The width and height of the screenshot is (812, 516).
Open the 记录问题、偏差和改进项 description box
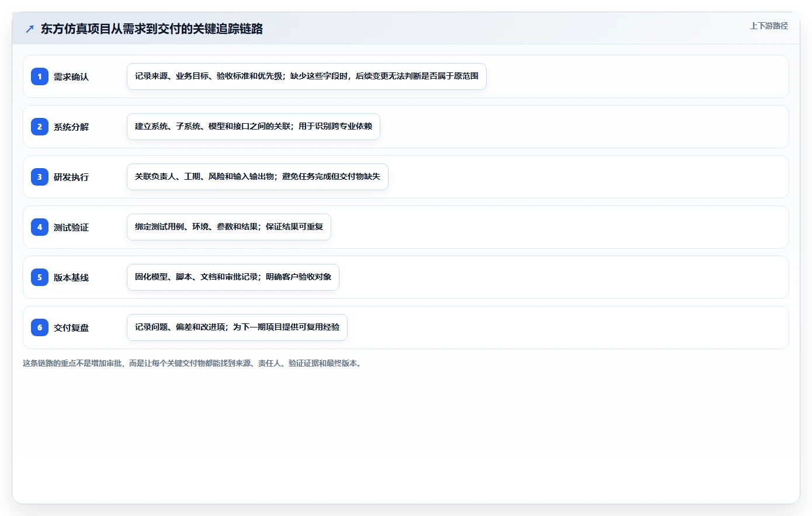(237, 327)
